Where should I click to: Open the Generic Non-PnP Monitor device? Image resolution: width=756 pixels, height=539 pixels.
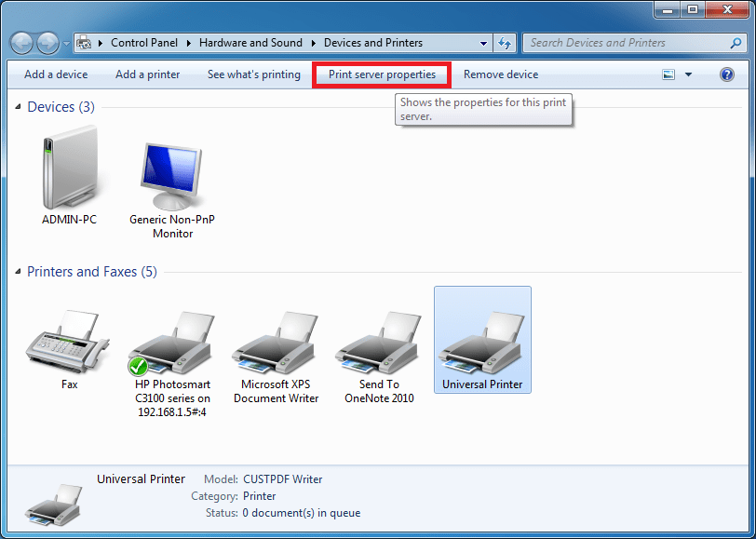click(x=171, y=172)
